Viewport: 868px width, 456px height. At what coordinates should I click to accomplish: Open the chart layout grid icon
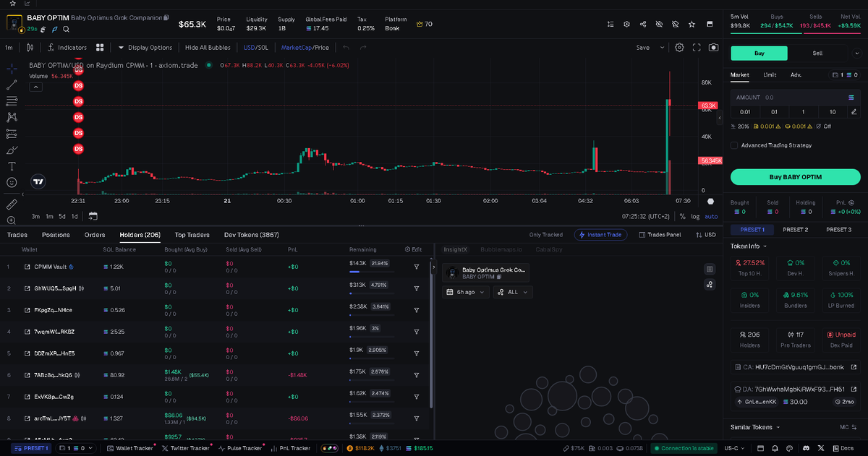[100, 48]
